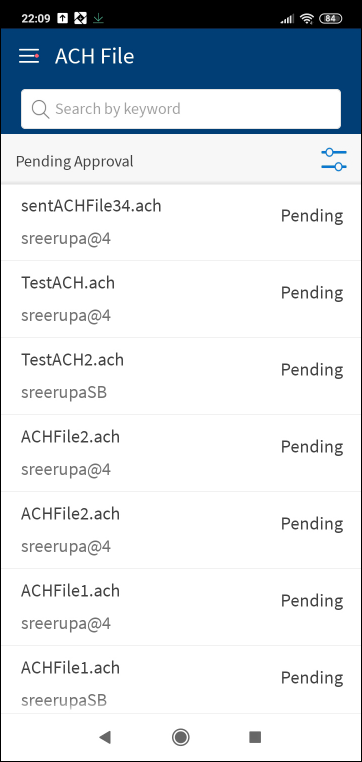Tap Pending status of sentACHFile34.ach
This screenshot has width=362, height=762.
(x=312, y=216)
